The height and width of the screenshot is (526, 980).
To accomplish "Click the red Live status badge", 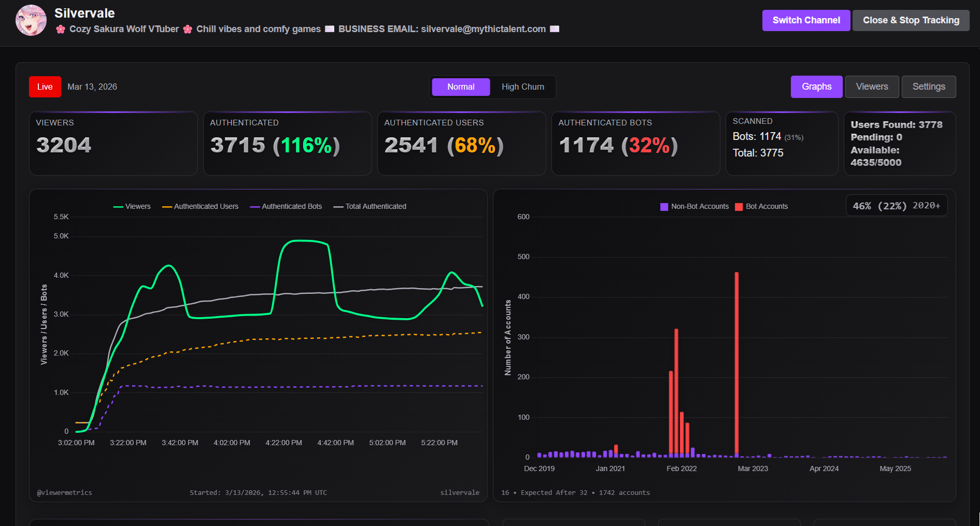I will click(x=45, y=87).
